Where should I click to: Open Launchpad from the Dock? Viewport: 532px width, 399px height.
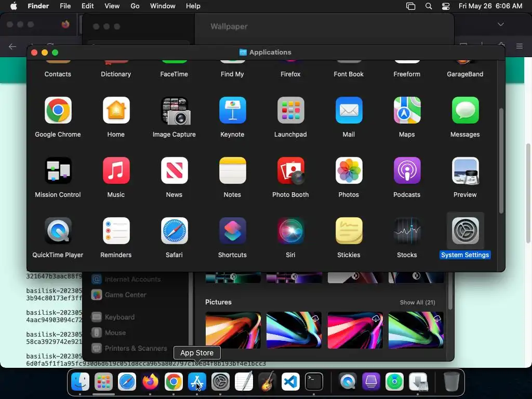tap(103, 381)
